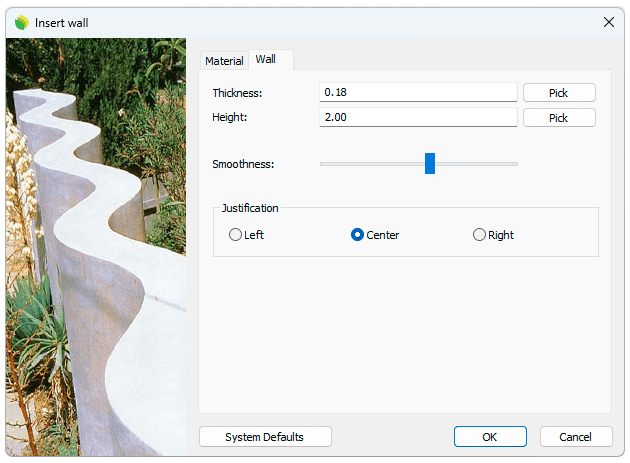The height and width of the screenshot is (463, 630).
Task: Restore values with System Defaults button
Action: [x=265, y=437]
